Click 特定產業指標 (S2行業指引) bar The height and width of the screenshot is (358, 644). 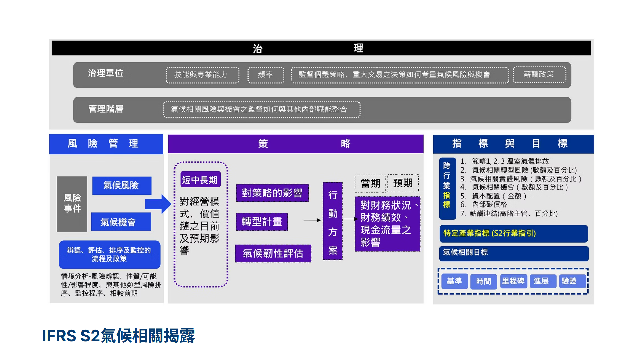tap(513, 233)
